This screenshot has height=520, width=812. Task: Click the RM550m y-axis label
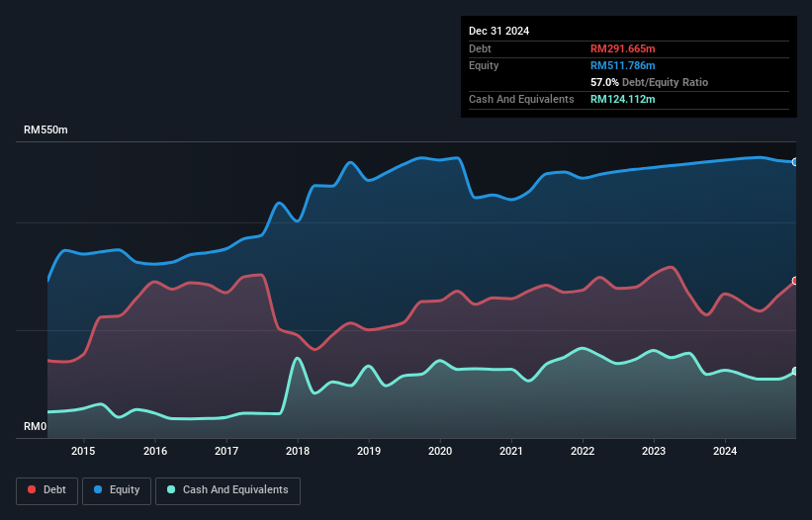click(x=45, y=130)
